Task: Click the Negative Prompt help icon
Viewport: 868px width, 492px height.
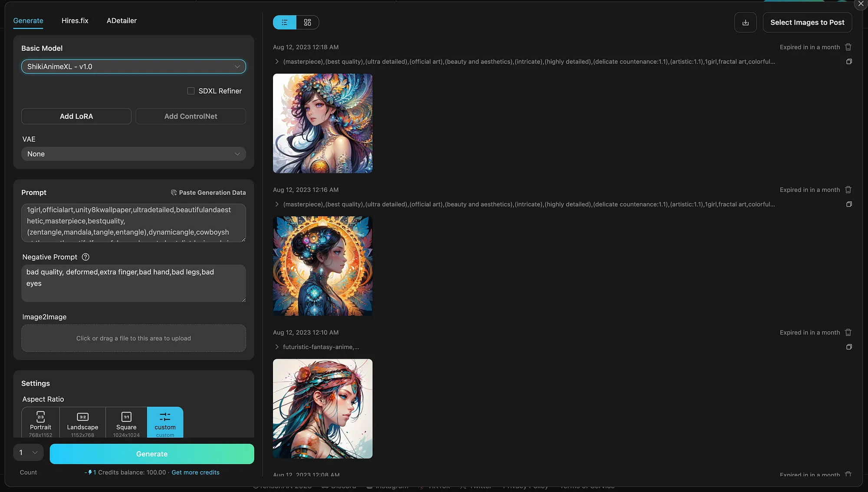Action: (x=85, y=257)
